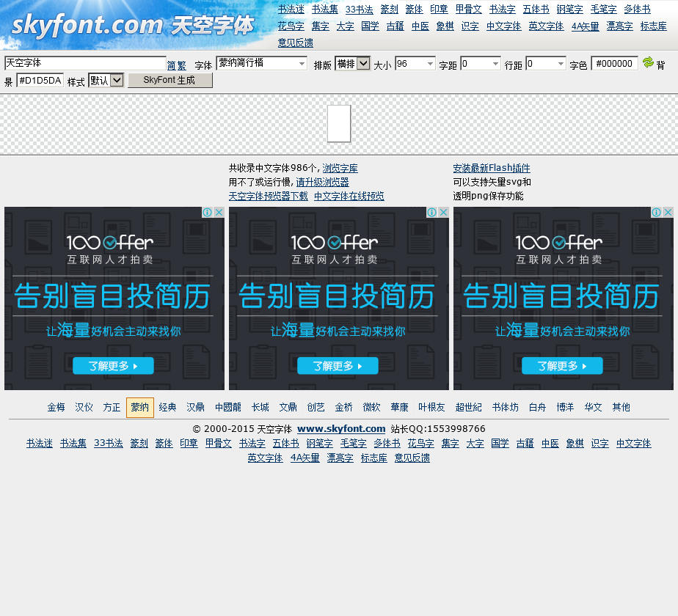This screenshot has width=678, height=616.
Task: Close the rightmost 100offer ad
Action: tap(668, 212)
